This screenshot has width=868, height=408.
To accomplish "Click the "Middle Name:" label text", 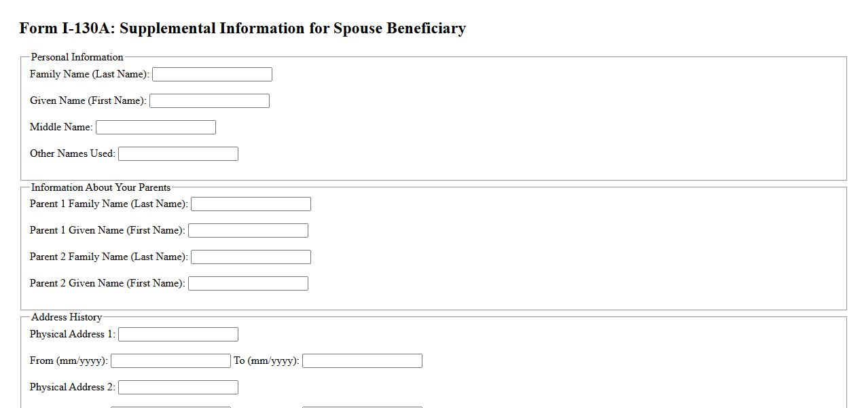I will 61,127.
